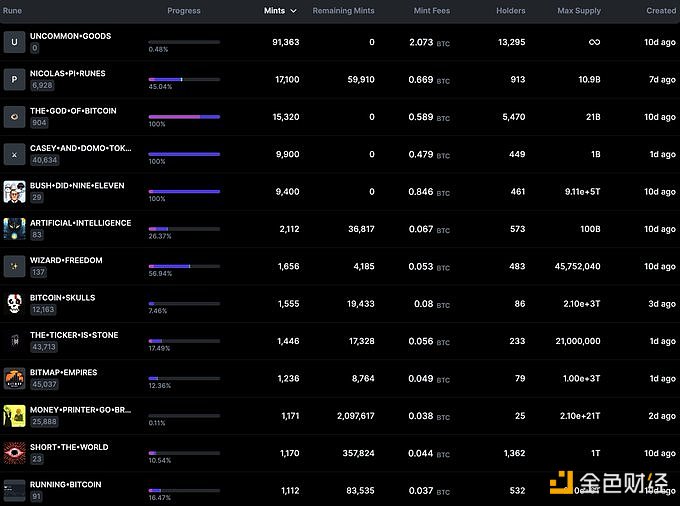Click the rune number badge 12,163

coord(43,310)
